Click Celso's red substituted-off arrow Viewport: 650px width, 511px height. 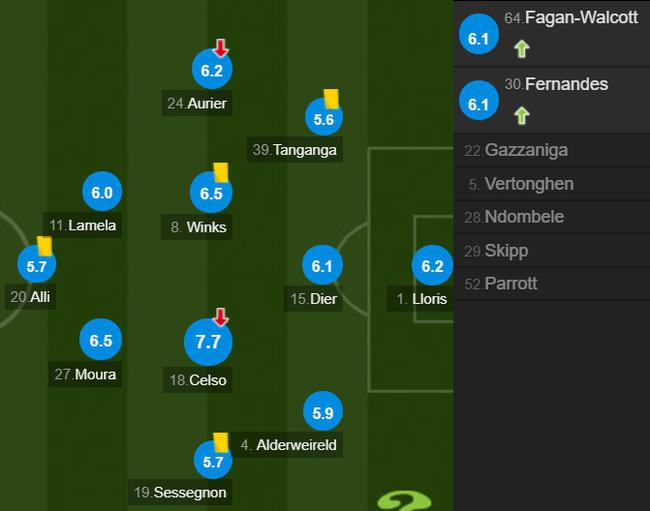[x=221, y=317]
